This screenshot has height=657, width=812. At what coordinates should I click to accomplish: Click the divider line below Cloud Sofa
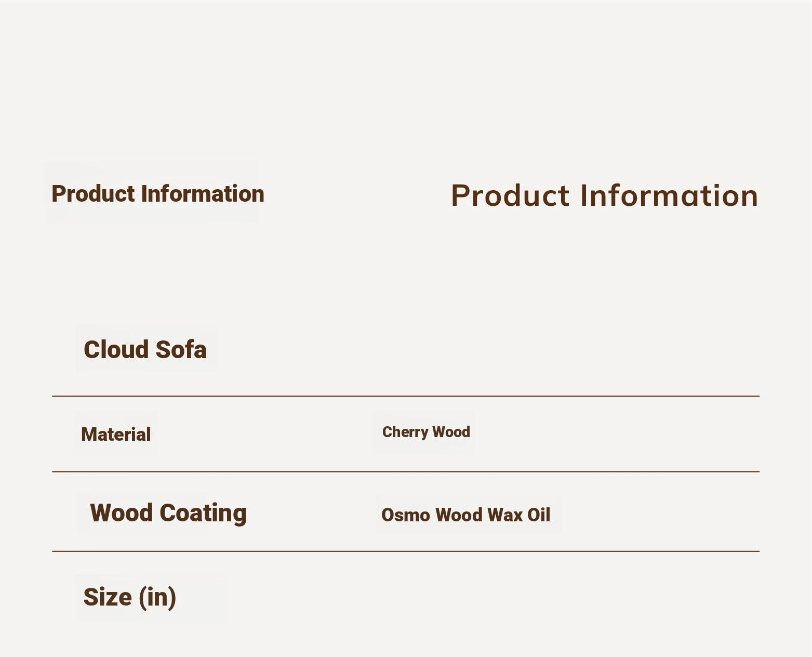tap(406, 396)
